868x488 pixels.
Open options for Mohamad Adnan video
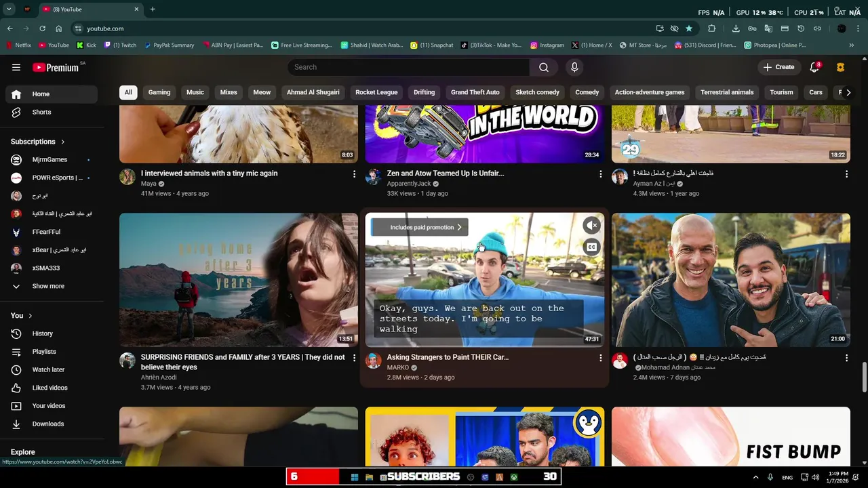[846, 358]
